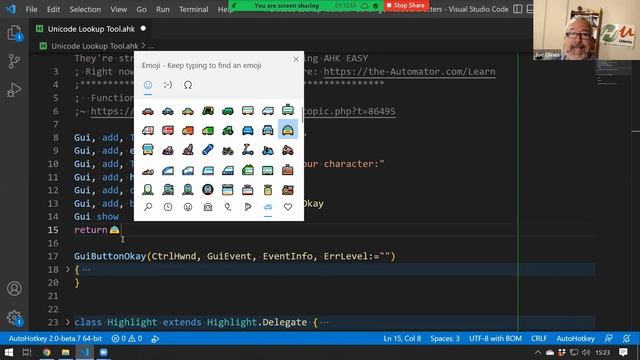Insert the fire engine emoji
640x360 pixels.
[168, 130]
